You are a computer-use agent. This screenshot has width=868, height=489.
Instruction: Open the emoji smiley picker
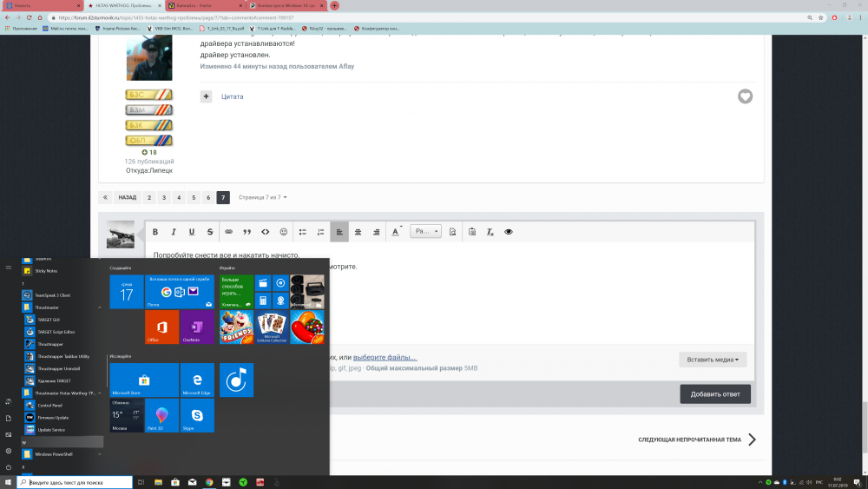click(x=284, y=232)
